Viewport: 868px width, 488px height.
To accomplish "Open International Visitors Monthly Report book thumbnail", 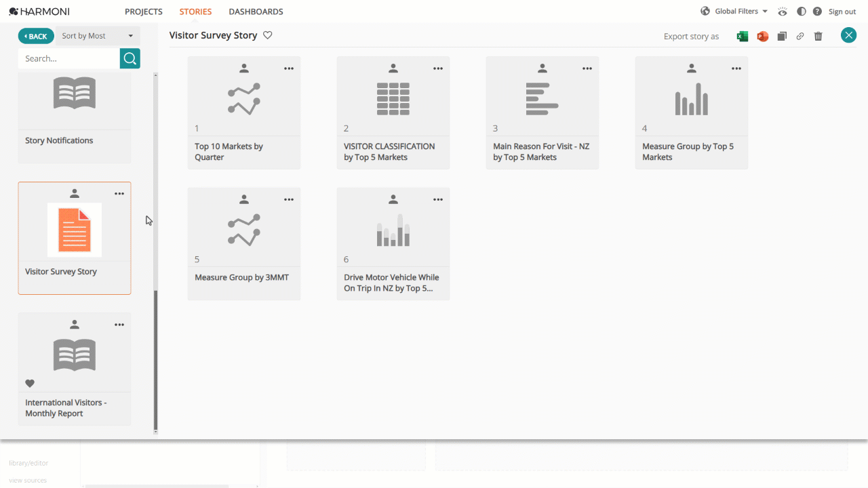I will (75, 354).
